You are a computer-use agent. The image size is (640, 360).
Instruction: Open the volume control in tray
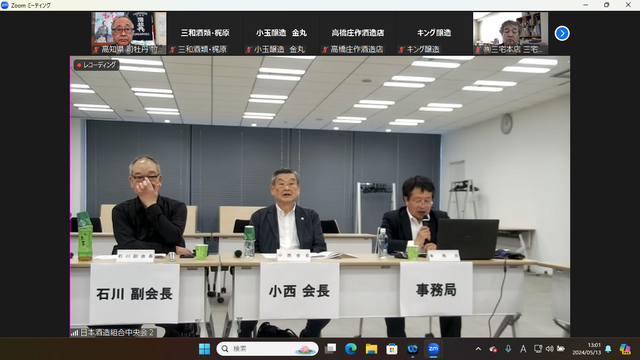tap(549, 349)
